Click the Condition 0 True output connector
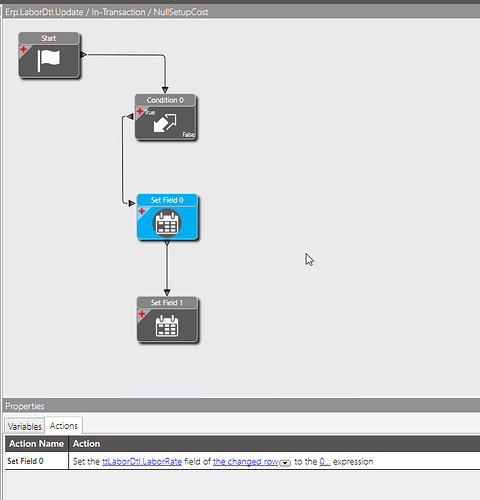 click(130, 116)
